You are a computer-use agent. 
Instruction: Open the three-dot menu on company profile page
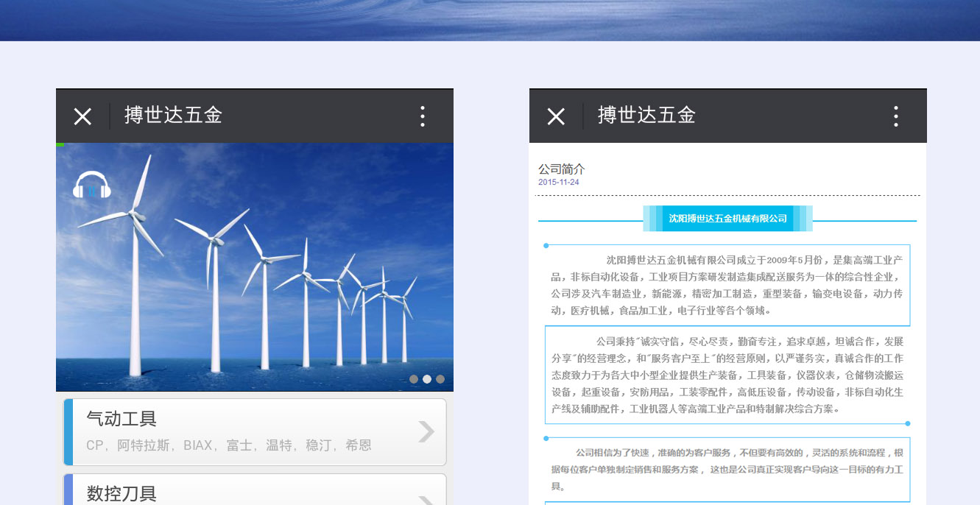tap(895, 116)
